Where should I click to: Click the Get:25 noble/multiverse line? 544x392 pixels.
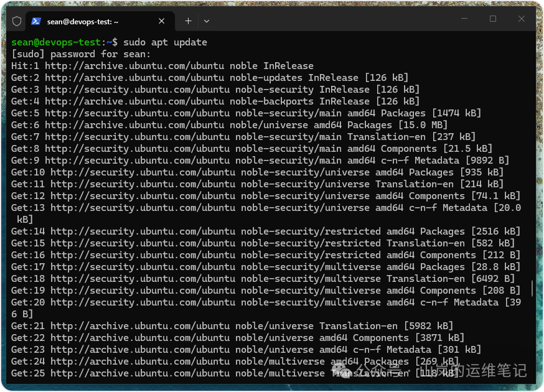tap(187, 373)
